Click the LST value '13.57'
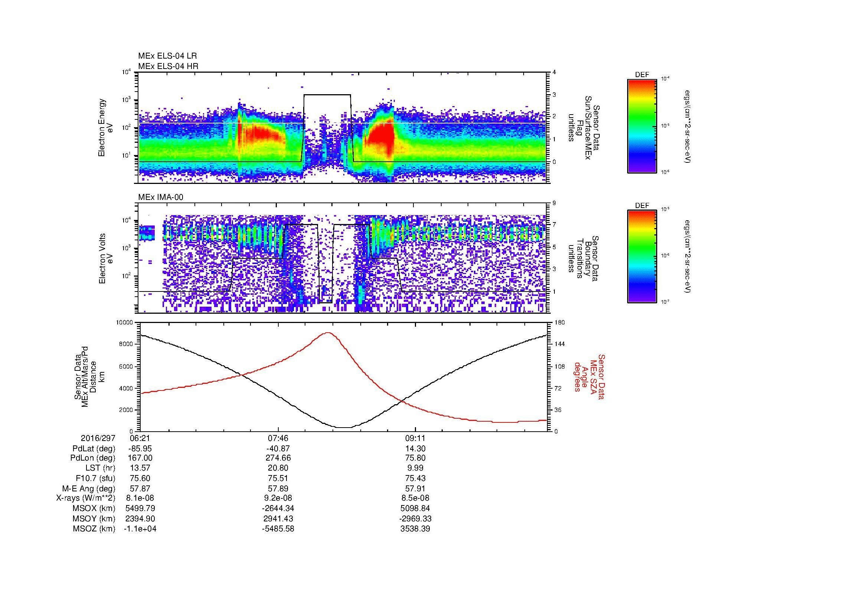This screenshot has width=868, height=613. pyautogui.click(x=140, y=468)
